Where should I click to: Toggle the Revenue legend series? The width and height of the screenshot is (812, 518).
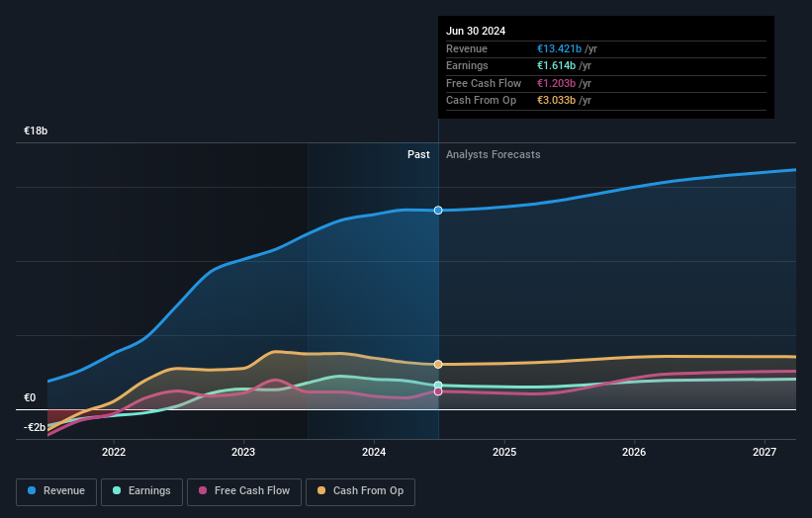56,491
